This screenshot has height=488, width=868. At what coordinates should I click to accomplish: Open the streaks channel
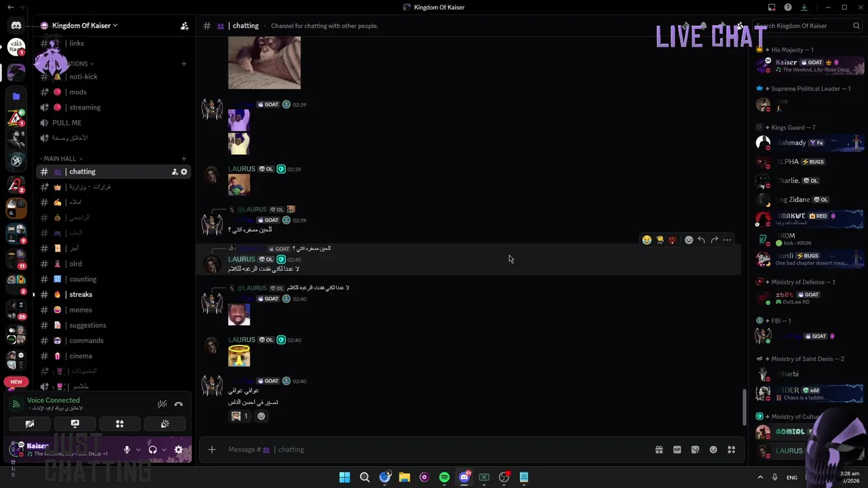(x=114, y=295)
